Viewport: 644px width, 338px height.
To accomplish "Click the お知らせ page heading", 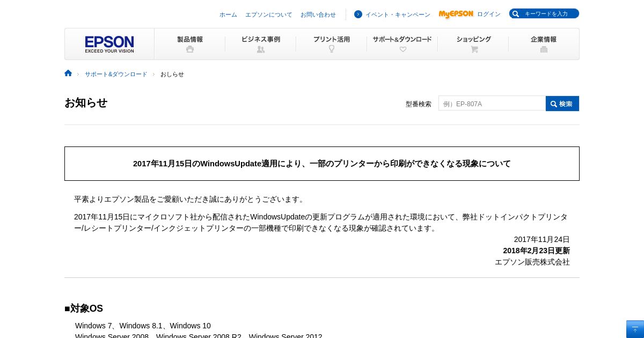I will (x=86, y=102).
